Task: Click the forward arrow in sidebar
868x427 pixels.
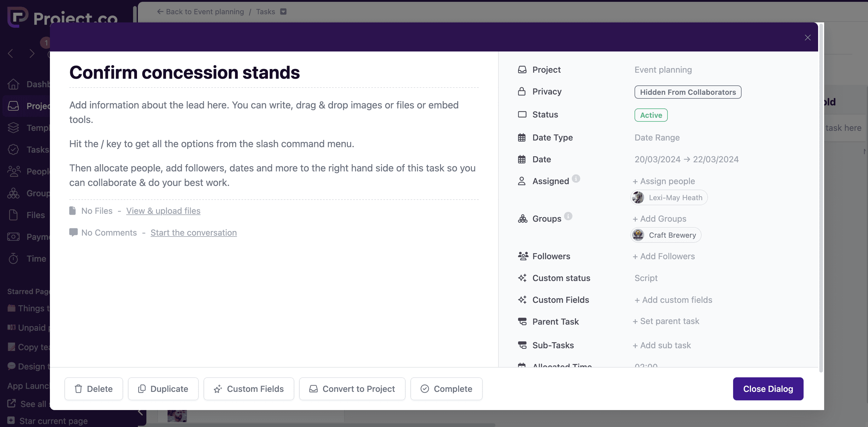Action: point(32,54)
